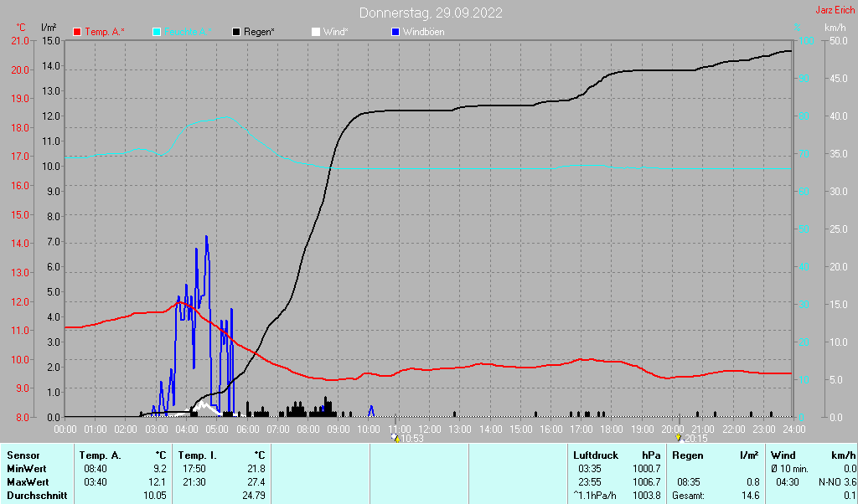858x504 pixels.
Task: Click the '14.6' total rain value
Action: (x=751, y=496)
